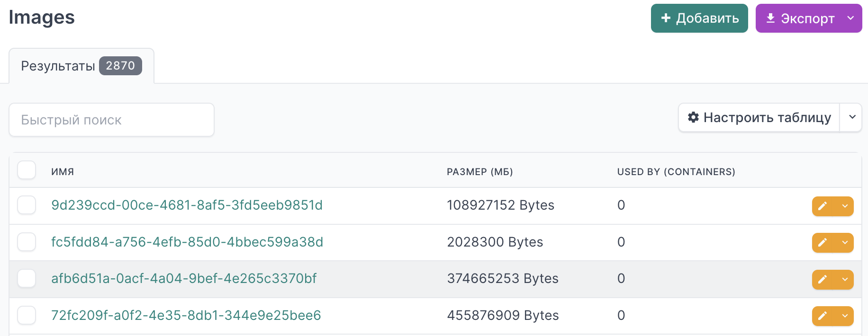Click the pencil edit icon for image fc5fdd84
The width and height of the screenshot is (868, 336).
(823, 242)
